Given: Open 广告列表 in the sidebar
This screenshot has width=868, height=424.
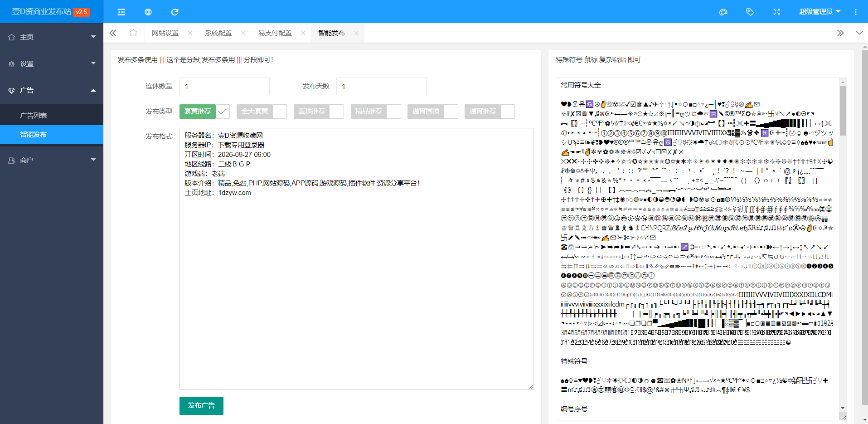Looking at the screenshot, I should tap(52, 116).
